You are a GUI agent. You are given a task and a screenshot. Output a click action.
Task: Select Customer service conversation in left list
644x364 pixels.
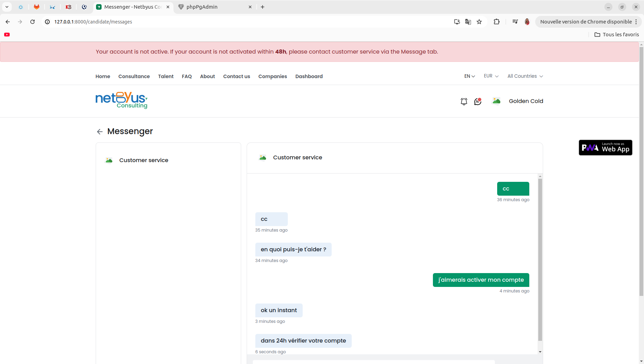pyautogui.click(x=168, y=160)
